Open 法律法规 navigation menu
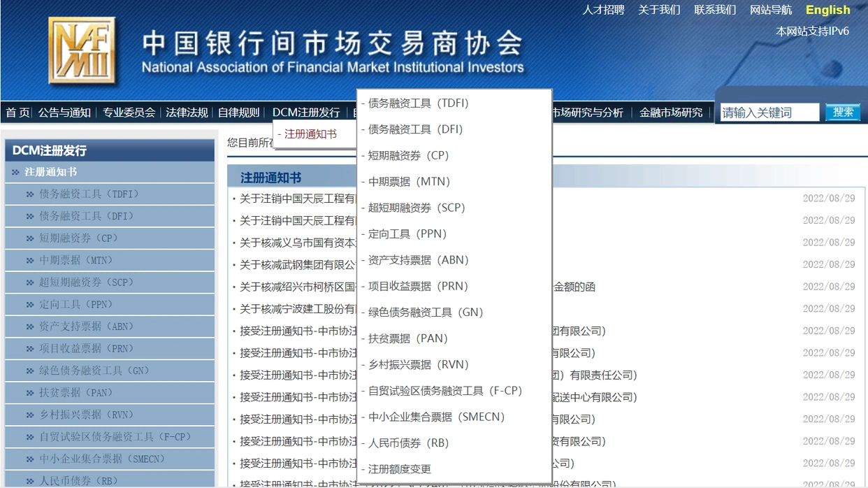868x488 pixels. (x=187, y=113)
